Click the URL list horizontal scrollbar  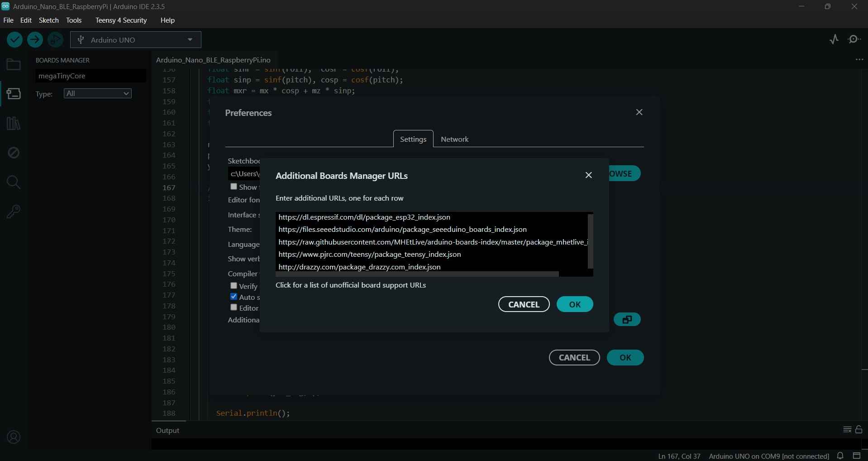pos(417,274)
